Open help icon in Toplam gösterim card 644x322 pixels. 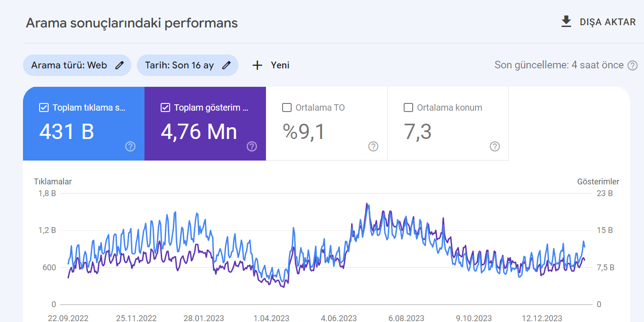pos(252,146)
